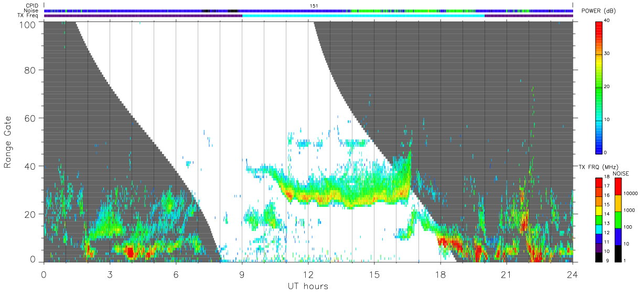This screenshot has height=297, width=644.
Task: Click the 40 label on the POWER colorbar
Action: pyautogui.click(x=608, y=20)
